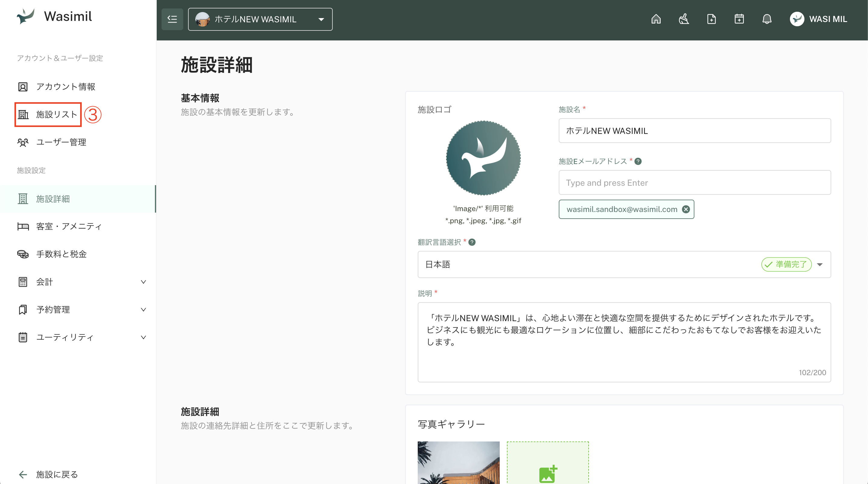Open the housekeeping broom icon
This screenshot has height=484, width=868.
pyautogui.click(x=684, y=19)
